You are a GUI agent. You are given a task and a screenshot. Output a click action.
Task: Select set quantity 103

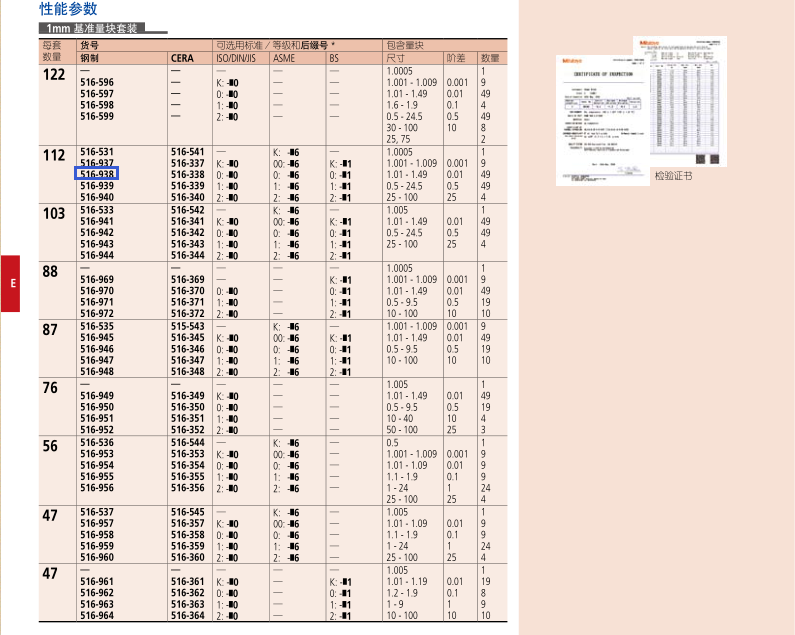[x=54, y=214]
